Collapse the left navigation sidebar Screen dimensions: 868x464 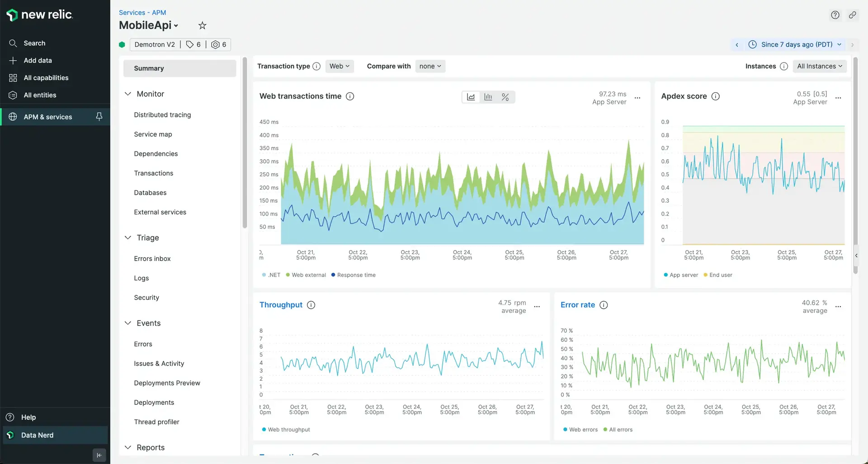[x=99, y=455]
